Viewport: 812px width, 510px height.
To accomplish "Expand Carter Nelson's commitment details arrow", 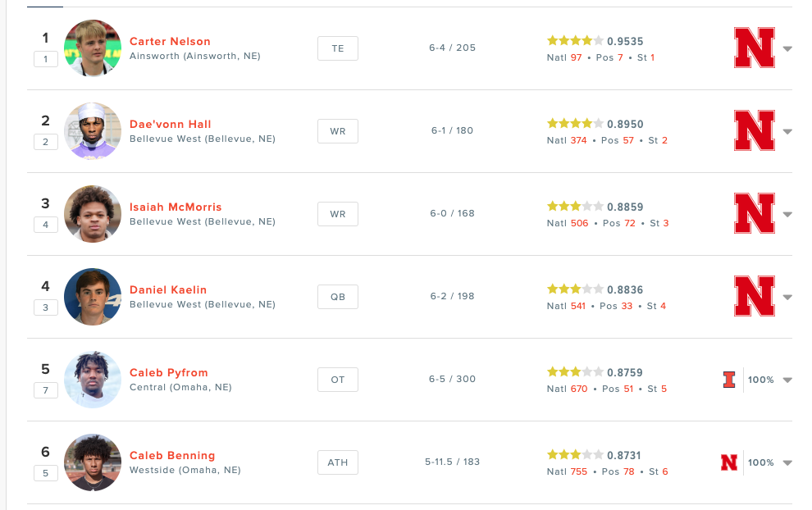I will click(787, 49).
